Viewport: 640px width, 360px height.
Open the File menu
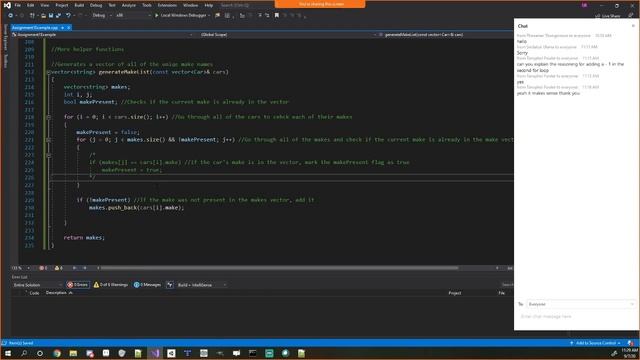[18, 5]
